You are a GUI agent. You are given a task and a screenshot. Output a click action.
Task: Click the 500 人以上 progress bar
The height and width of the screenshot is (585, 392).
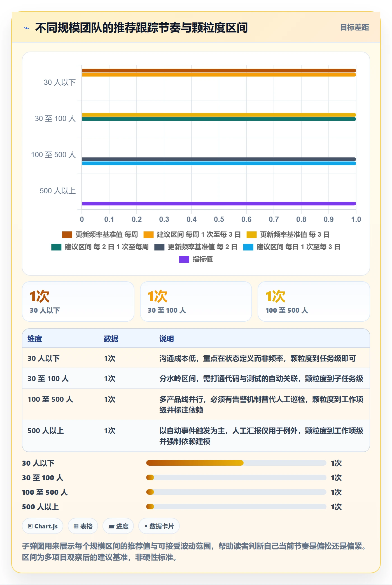click(x=236, y=507)
